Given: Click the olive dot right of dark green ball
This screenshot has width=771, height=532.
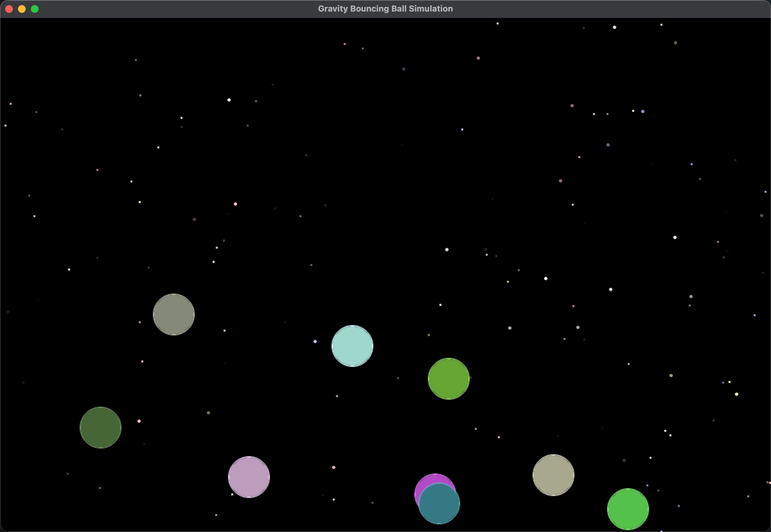Looking at the screenshot, I should (x=208, y=413).
